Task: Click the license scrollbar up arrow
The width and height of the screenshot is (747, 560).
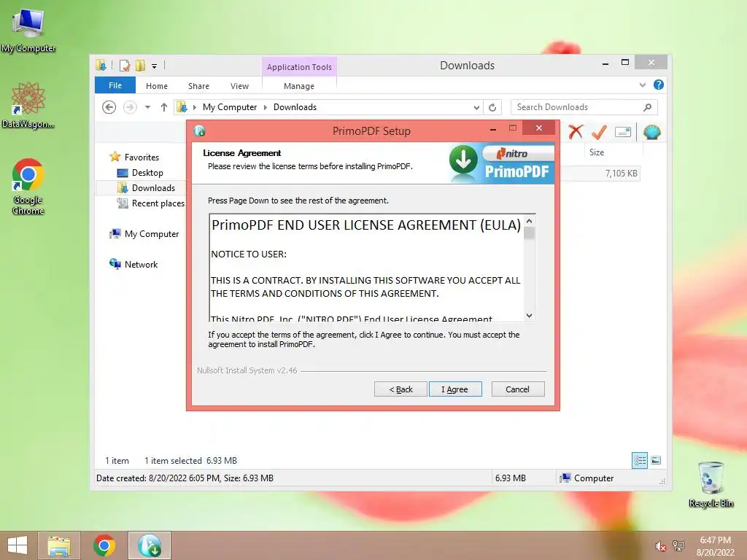Action: click(530, 222)
